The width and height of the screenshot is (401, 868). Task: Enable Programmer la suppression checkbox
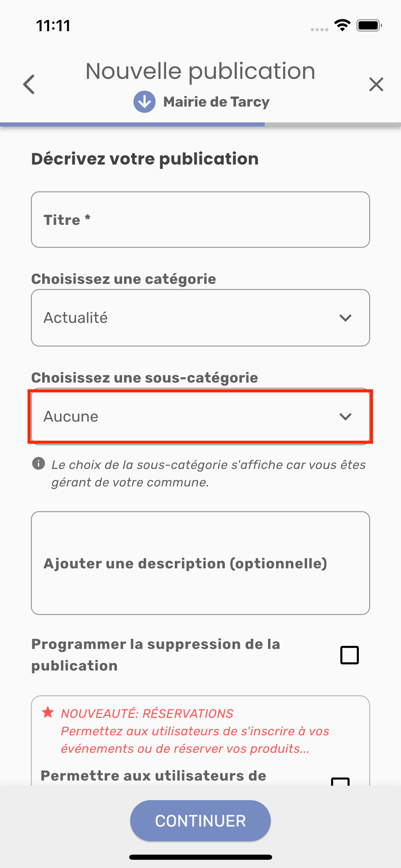pyautogui.click(x=349, y=655)
